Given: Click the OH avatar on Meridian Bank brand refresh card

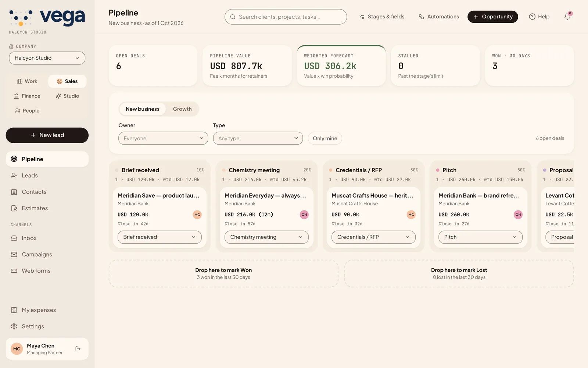Looking at the screenshot, I should click(x=518, y=215).
